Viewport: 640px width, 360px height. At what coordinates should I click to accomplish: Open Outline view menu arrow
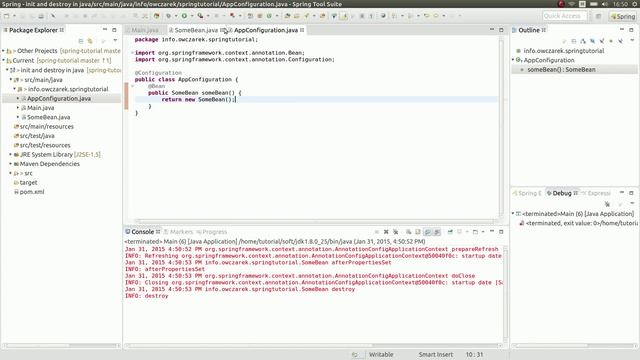tap(632, 41)
